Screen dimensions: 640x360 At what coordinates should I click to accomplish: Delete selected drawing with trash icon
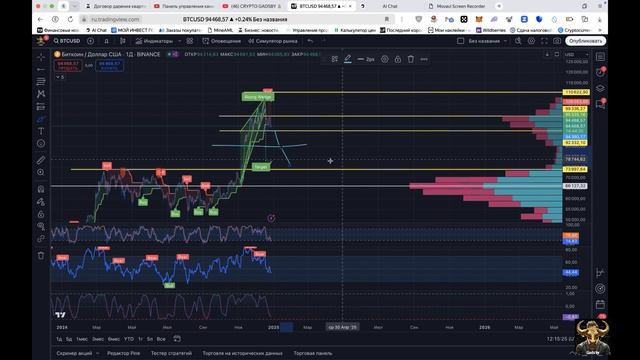(x=411, y=59)
